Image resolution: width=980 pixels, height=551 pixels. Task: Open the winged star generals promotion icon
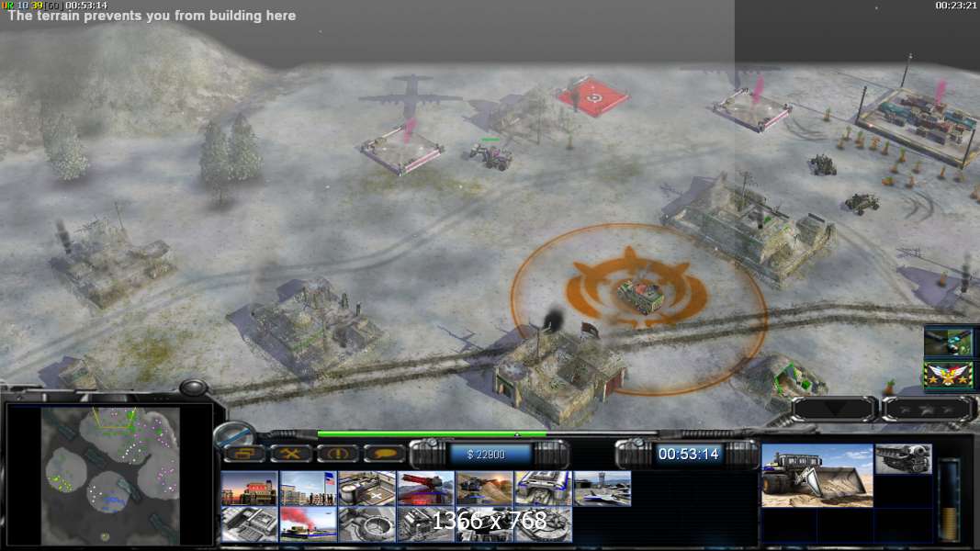948,376
